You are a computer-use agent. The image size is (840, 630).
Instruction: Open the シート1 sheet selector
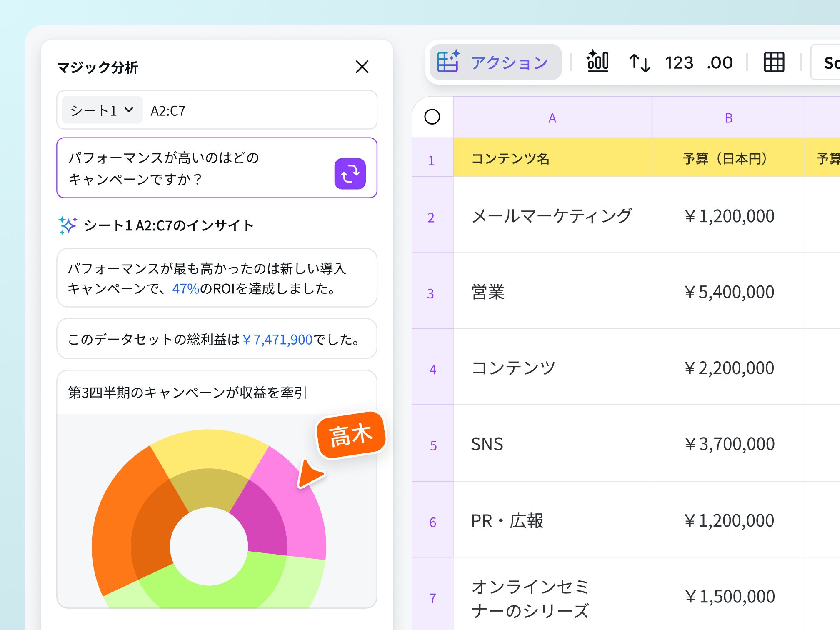pos(101,110)
